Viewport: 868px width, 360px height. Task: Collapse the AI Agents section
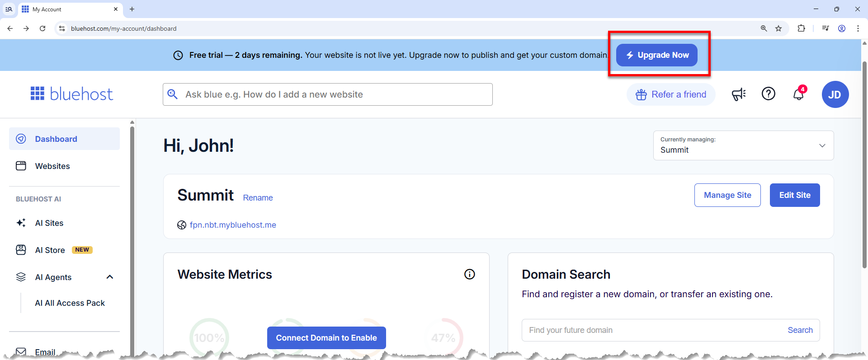[109, 277]
